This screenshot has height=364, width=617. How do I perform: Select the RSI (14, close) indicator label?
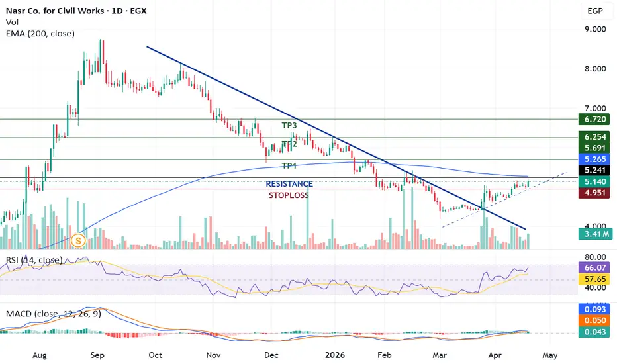34,260
